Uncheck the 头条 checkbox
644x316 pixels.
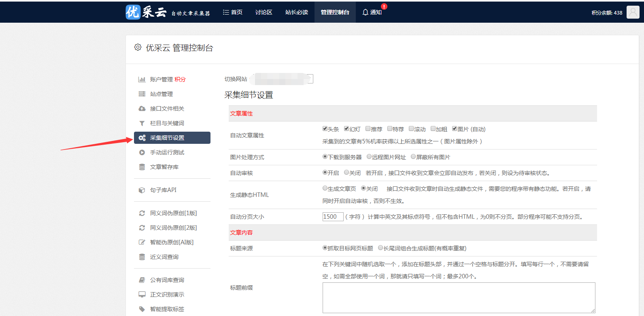(325, 129)
